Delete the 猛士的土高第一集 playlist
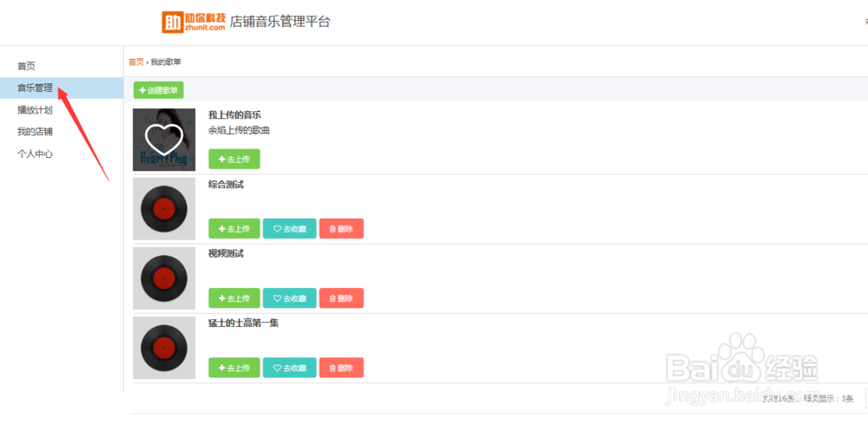 [x=341, y=368]
